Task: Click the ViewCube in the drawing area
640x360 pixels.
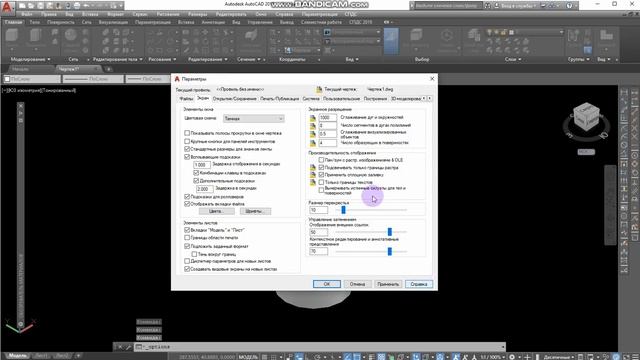Action: [587, 118]
